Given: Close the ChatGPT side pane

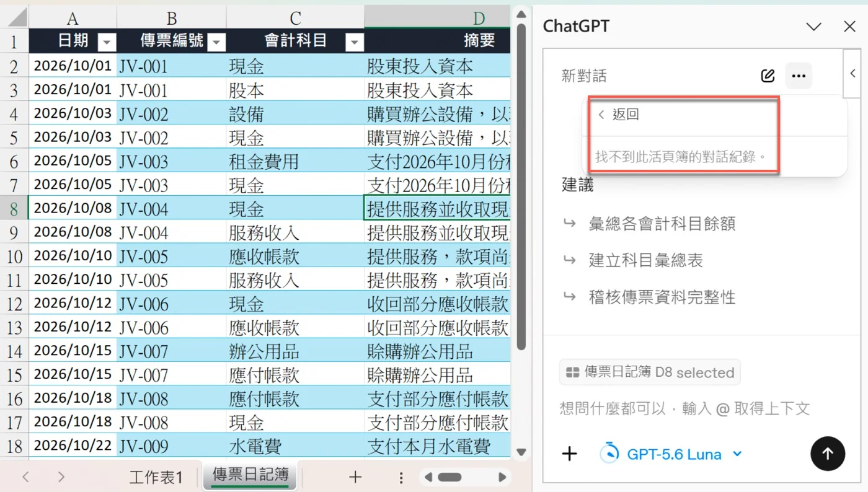Looking at the screenshot, I should pyautogui.click(x=850, y=27).
